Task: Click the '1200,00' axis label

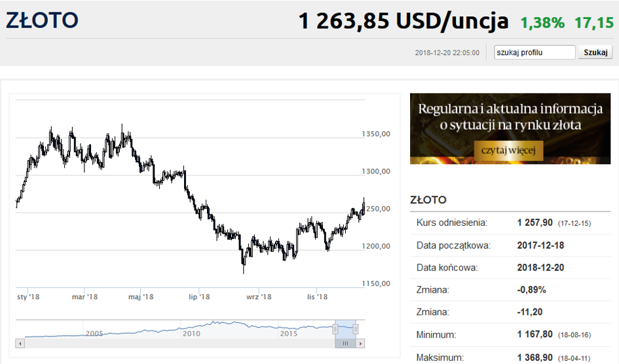Action: tap(376, 246)
